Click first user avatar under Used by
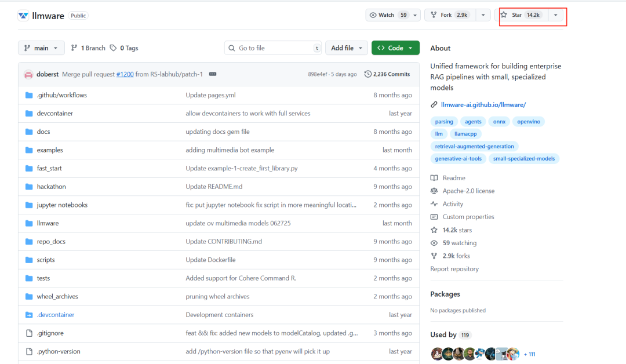The image size is (626, 364). [x=437, y=354]
